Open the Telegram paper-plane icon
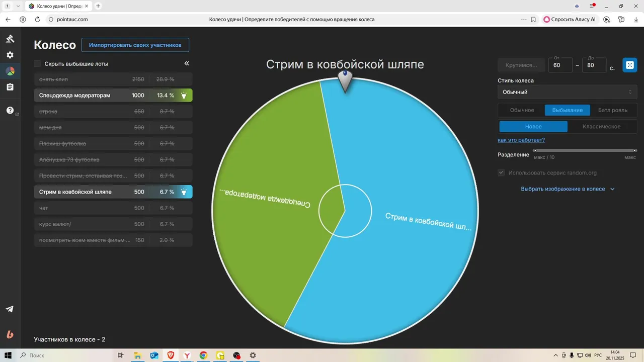The height and width of the screenshot is (362, 644). coord(10,309)
